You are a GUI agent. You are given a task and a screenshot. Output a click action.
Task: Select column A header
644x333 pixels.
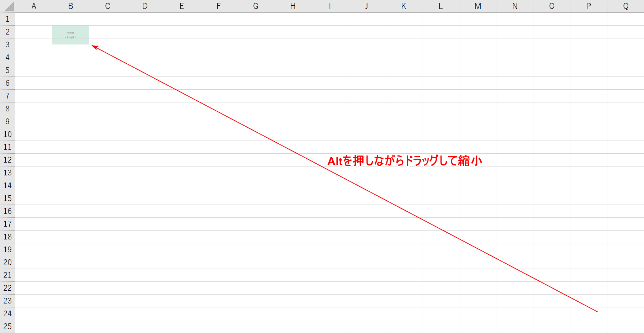click(34, 6)
